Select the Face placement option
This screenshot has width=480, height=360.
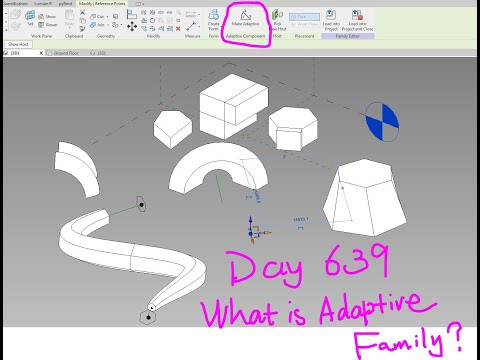304,17
